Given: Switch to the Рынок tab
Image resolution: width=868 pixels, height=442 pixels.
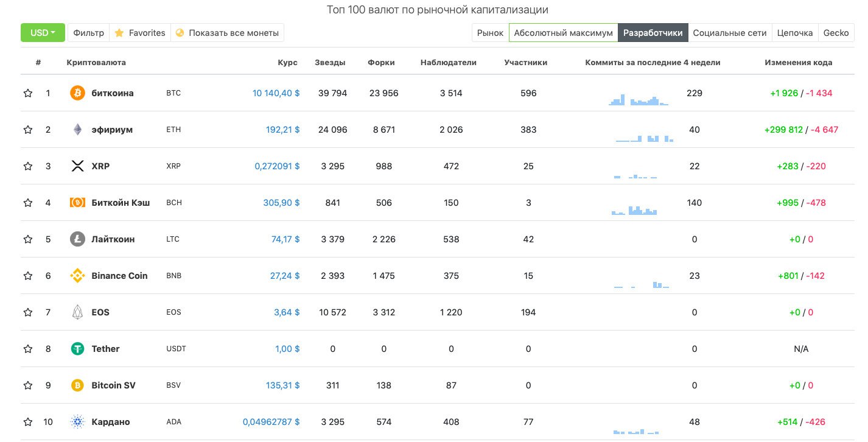Looking at the screenshot, I should click(x=490, y=33).
